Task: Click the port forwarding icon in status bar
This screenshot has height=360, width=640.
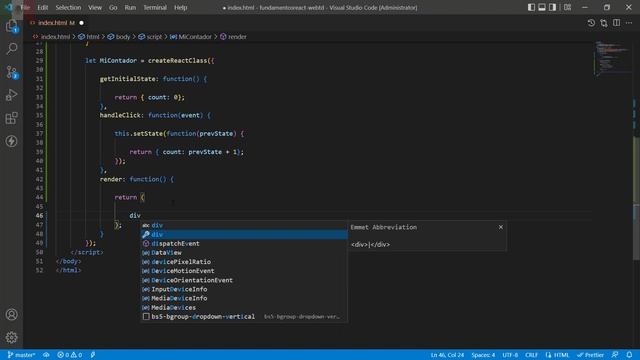Action: 46,355
